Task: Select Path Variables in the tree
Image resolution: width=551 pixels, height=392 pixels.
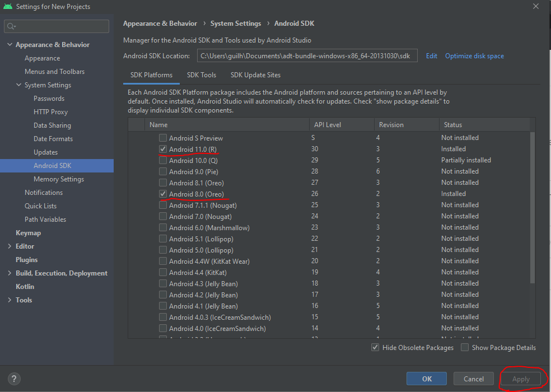Action: (x=45, y=219)
